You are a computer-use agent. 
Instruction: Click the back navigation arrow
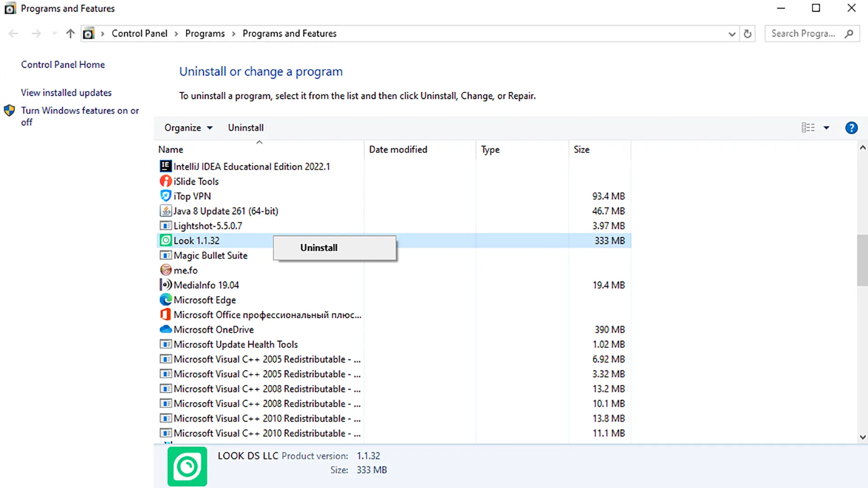14,33
